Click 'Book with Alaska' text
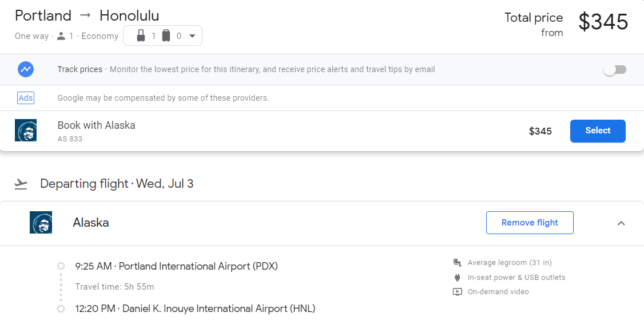 [x=96, y=125]
